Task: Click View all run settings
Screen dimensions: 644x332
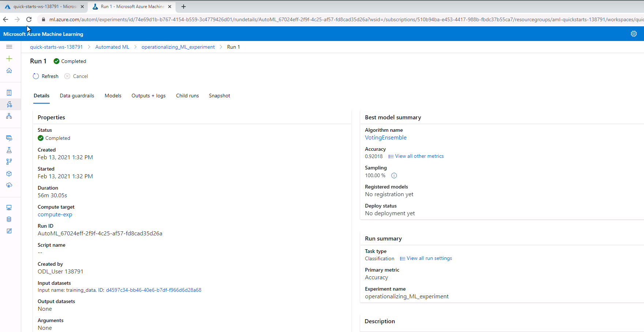Action: [426, 258]
